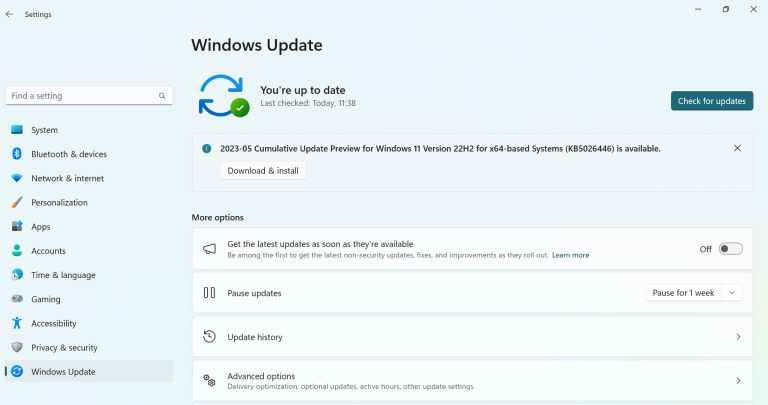Click the System monitor icon in sidebar

pos(17,130)
